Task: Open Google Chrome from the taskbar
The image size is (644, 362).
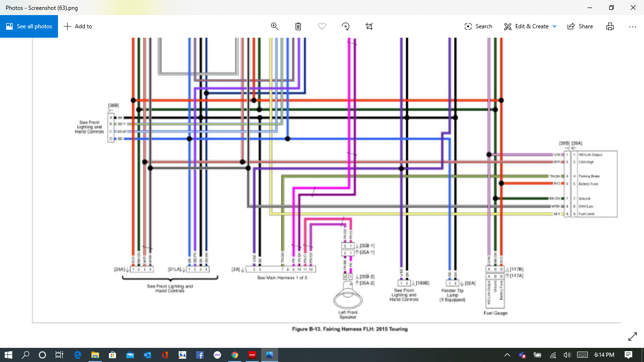Action: [x=235, y=355]
